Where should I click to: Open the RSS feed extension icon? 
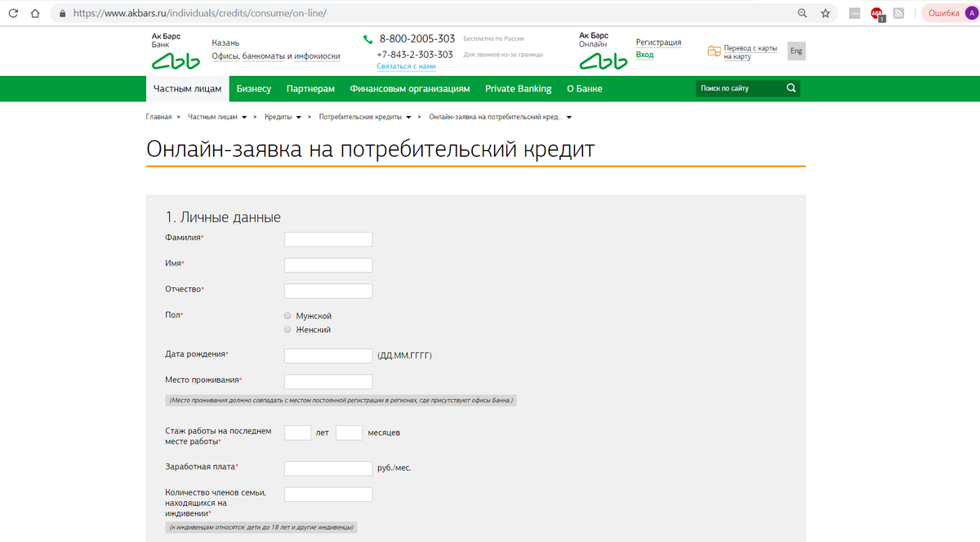tap(898, 13)
